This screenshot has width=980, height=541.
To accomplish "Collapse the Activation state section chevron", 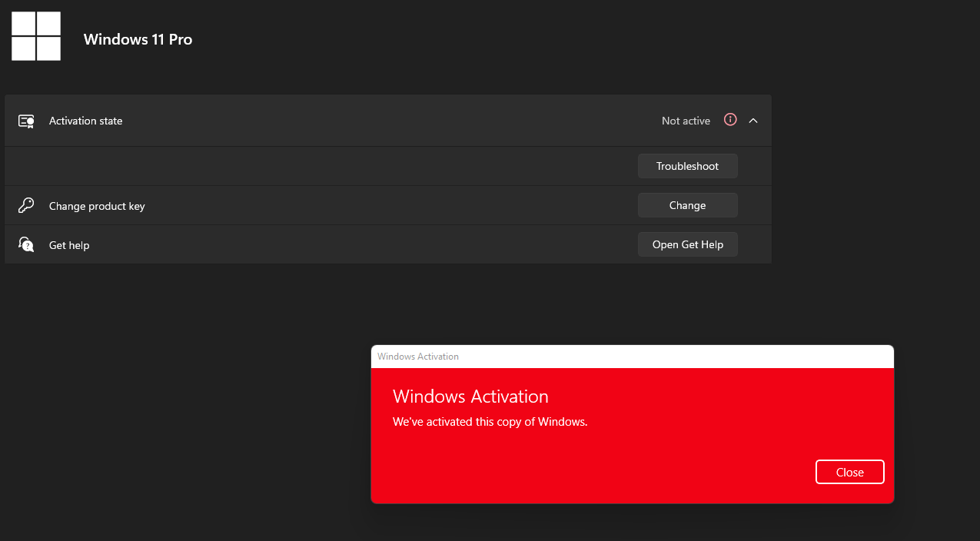I will pyautogui.click(x=753, y=121).
